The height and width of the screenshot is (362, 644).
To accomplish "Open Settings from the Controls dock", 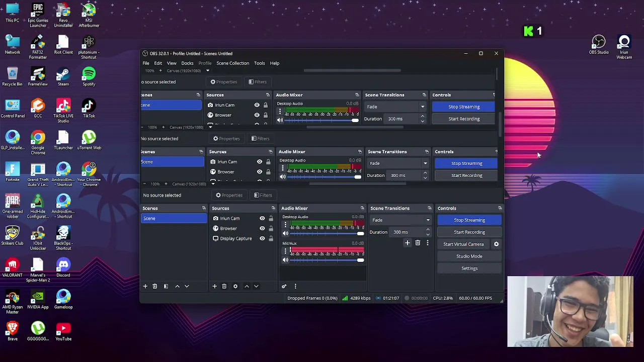I will coord(469,268).
